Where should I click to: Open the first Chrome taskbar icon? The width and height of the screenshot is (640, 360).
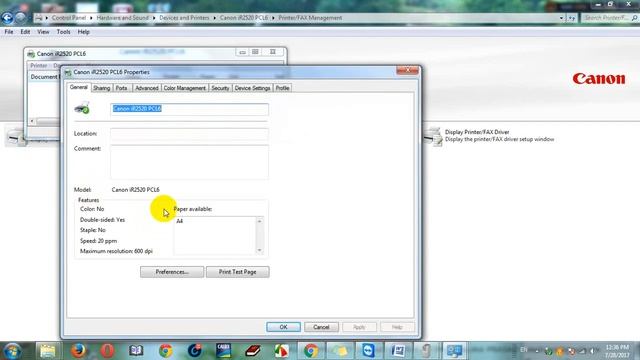click(x=165, y=351)
